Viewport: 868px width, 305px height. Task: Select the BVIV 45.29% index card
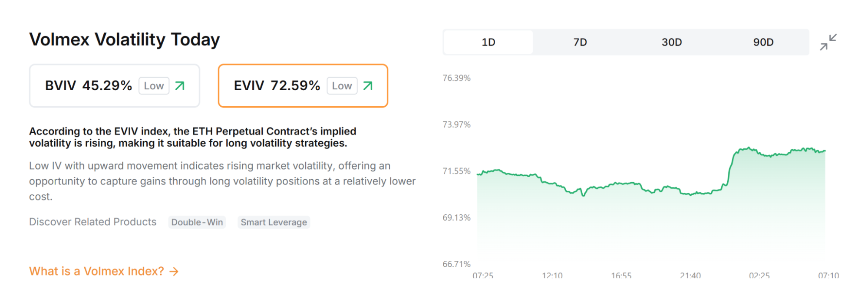click(x=88, y=85)
